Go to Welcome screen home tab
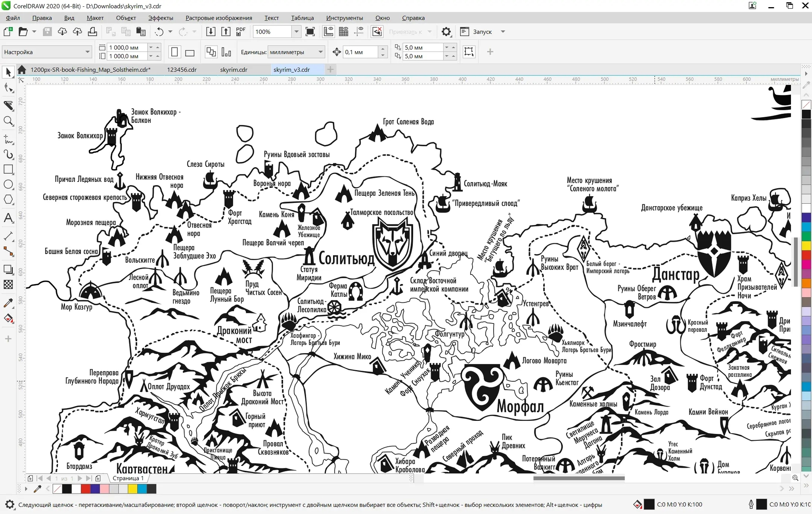 tap(22, 70)
